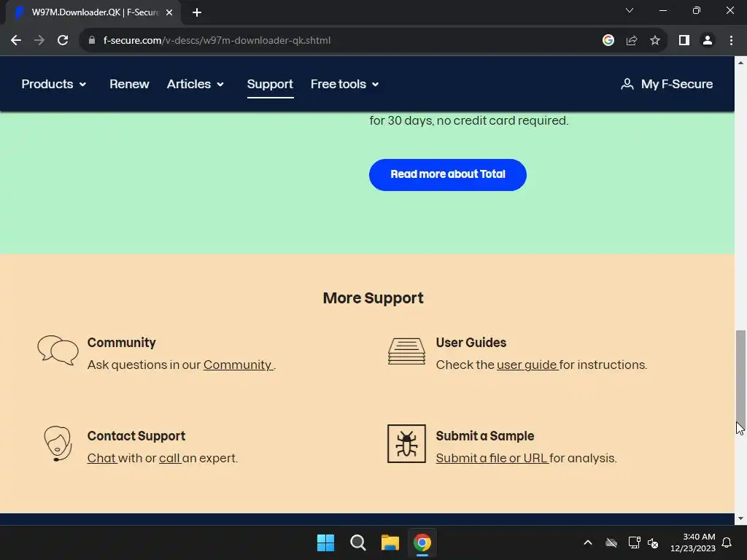Click the browser forward arrow

39,41
